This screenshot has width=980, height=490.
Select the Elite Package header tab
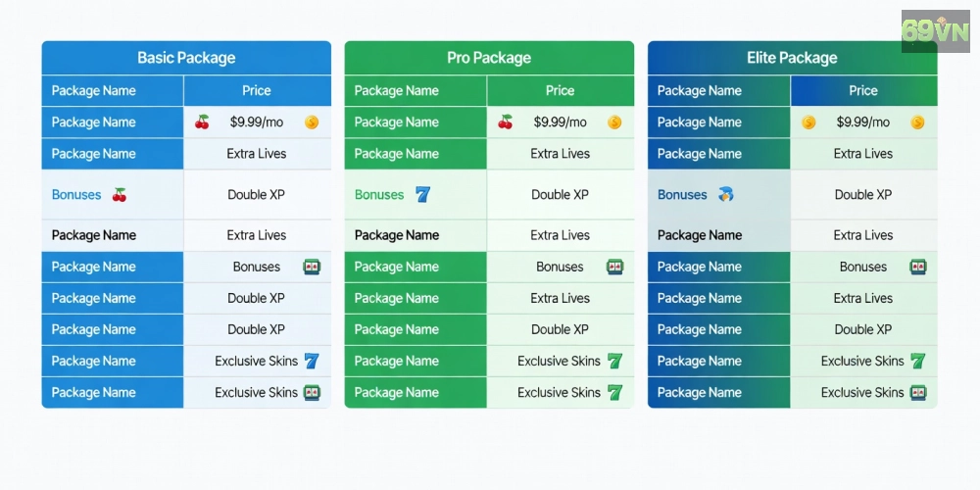[x=793, y=58]
